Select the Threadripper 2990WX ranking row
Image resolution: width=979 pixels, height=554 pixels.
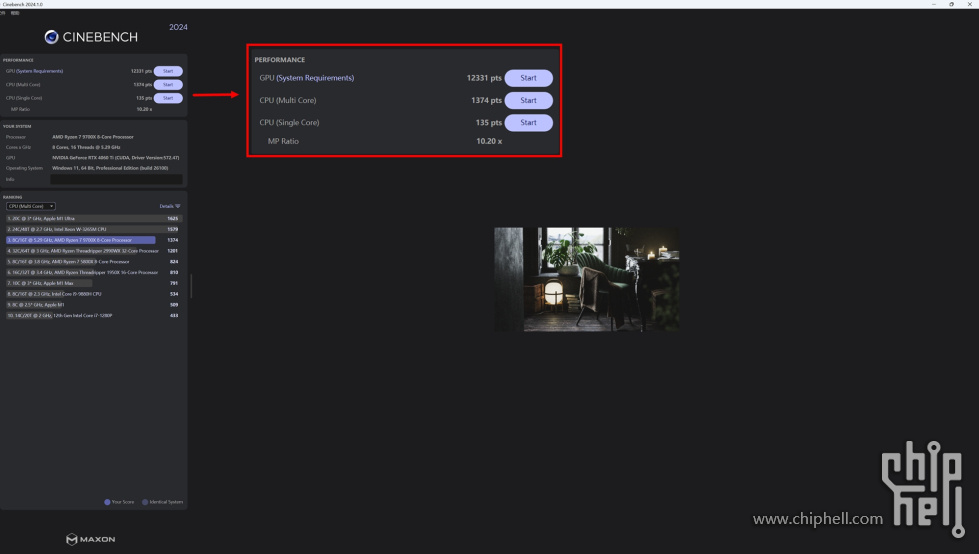tap(93, 251)
